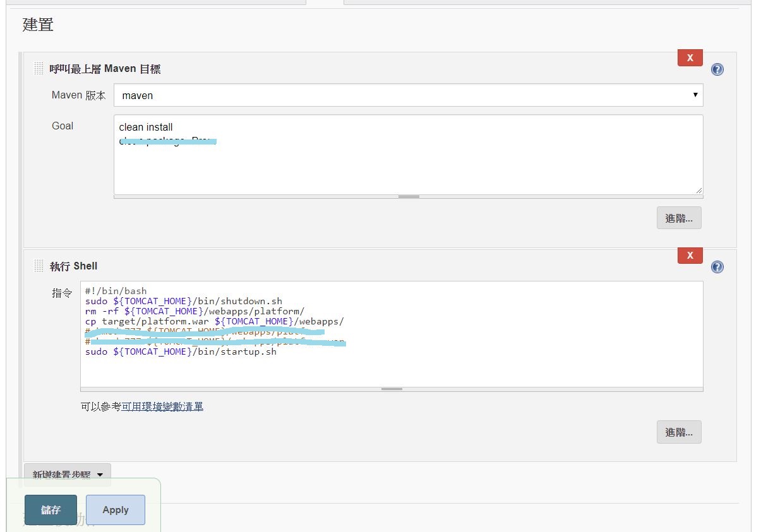Open help for 執行 Shell step
761x532 pixels.
pyautogui.click(x=717, y=267)
